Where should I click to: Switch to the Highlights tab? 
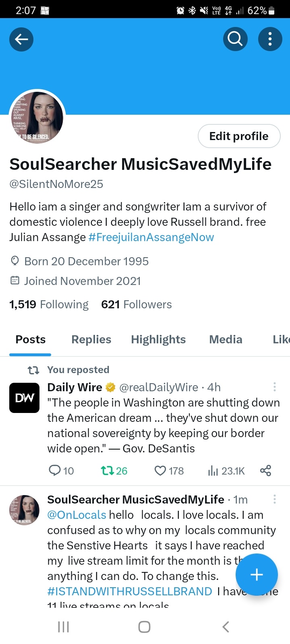tap(158, 340)
